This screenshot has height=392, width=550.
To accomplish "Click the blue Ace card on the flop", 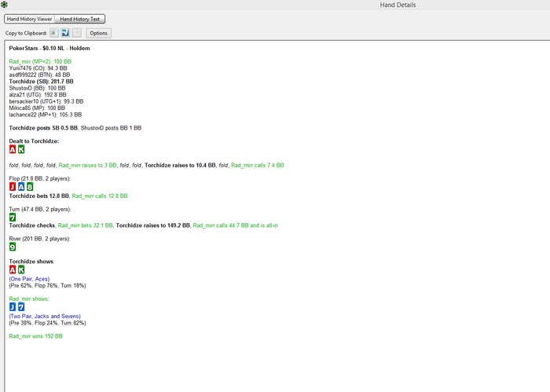I will click(x=21, y=187).
